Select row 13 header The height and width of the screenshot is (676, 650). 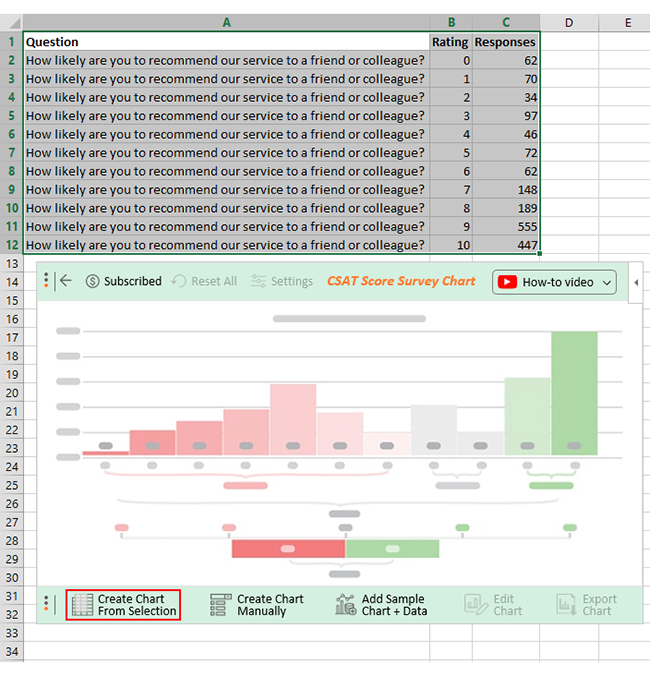pos(12,263)
